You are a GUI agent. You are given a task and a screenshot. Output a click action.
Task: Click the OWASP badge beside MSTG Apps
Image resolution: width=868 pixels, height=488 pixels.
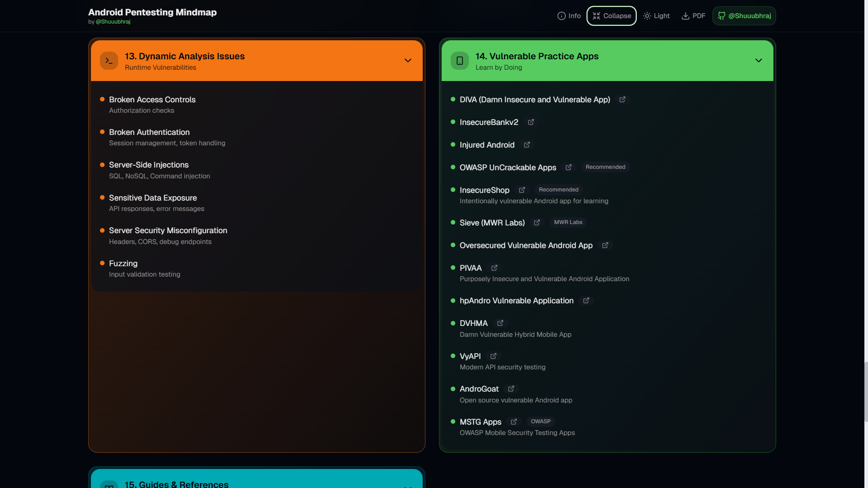tap(541, 421)
